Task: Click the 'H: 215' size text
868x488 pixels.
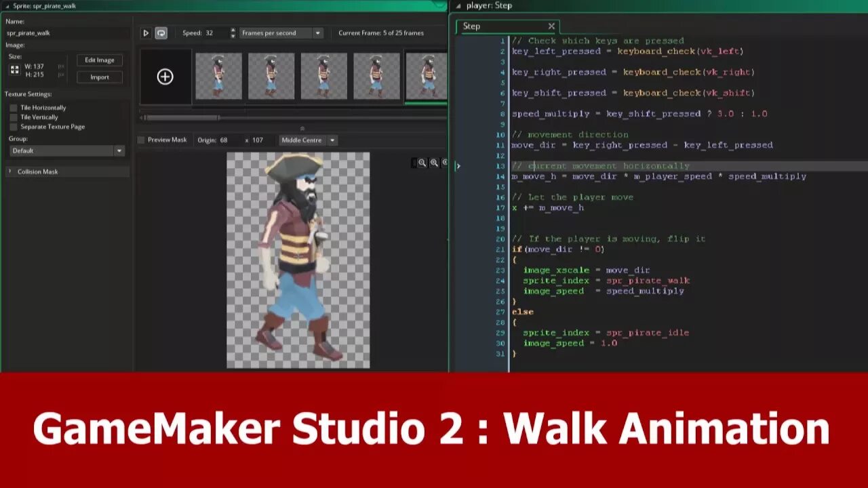Action: click(34, 75)
